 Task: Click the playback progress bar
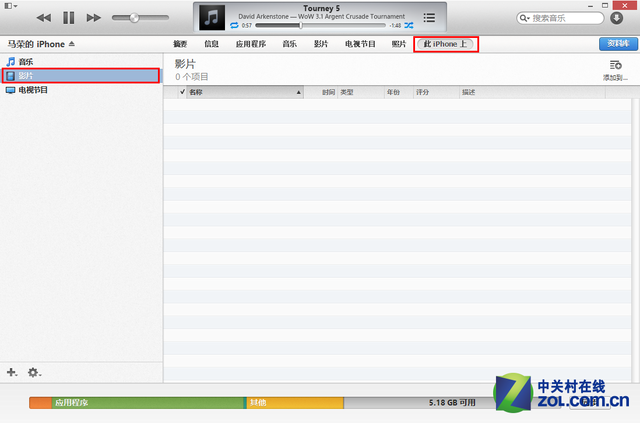[x=320, y=25]
